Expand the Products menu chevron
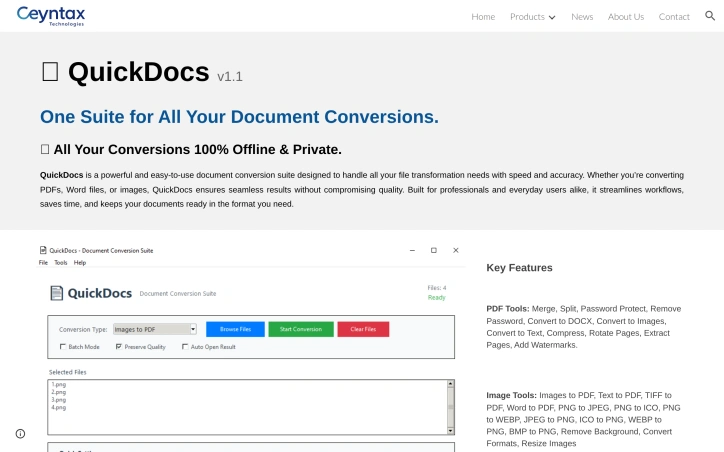 coord(552,17)
